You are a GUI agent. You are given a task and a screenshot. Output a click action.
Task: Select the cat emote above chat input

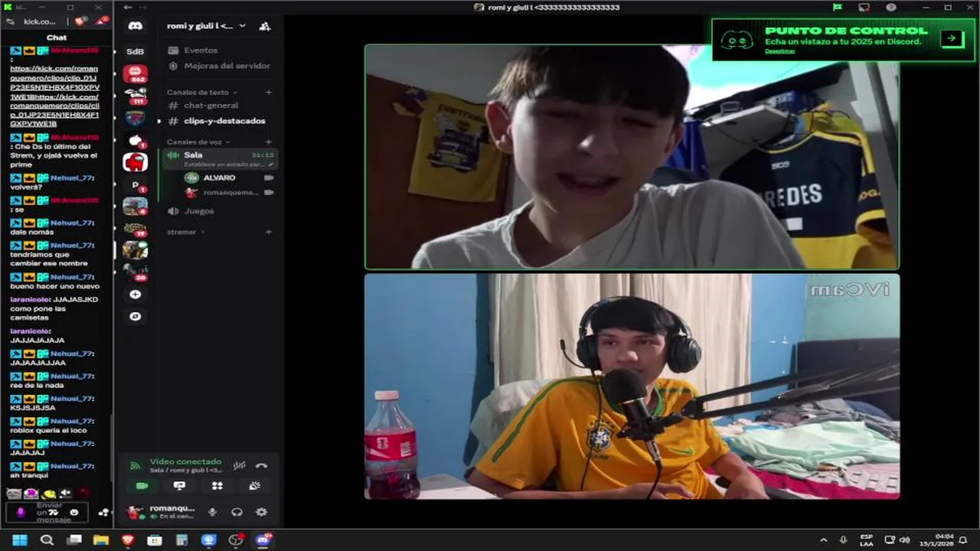tap(14, 494)
